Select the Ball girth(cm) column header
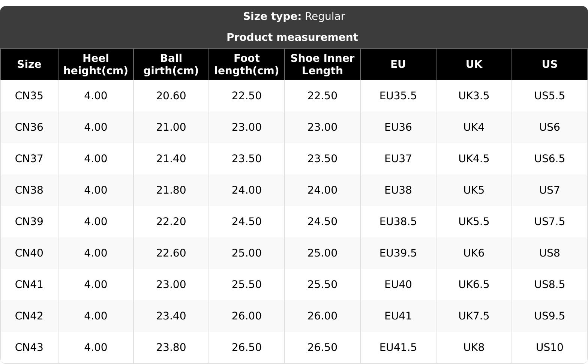 click(171, 64)
